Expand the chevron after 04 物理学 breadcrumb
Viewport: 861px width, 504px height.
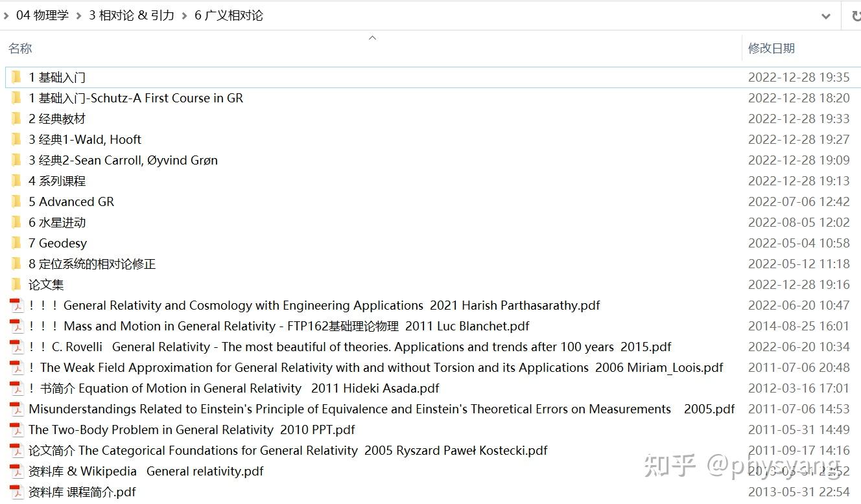click(x=79, y=16)
